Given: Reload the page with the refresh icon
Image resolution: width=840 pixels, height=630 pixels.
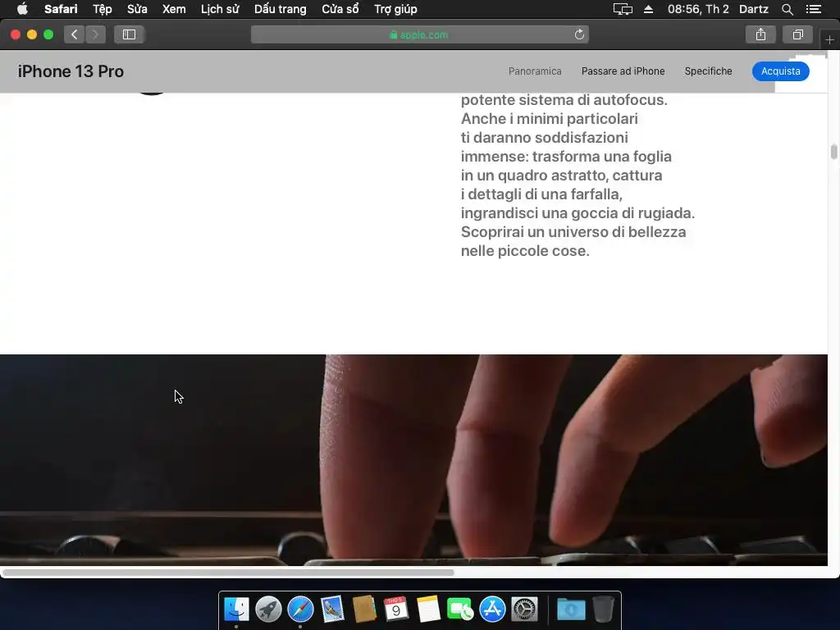Looking at the screenshot, I should [x=579, y=34].
